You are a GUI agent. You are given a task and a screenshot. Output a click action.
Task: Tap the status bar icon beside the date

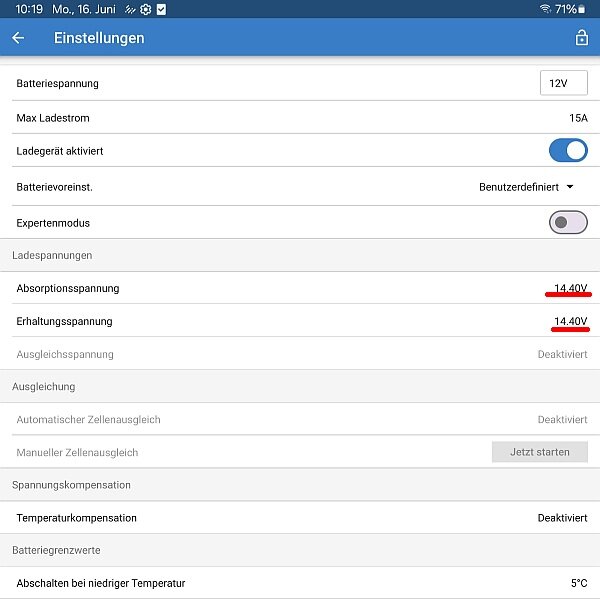coord(130,9)
